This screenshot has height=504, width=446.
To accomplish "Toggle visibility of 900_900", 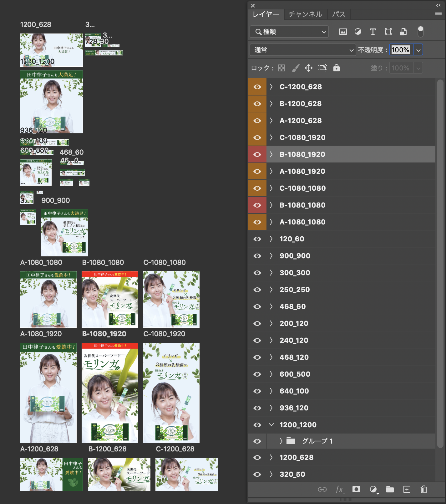I will [257, 256].
